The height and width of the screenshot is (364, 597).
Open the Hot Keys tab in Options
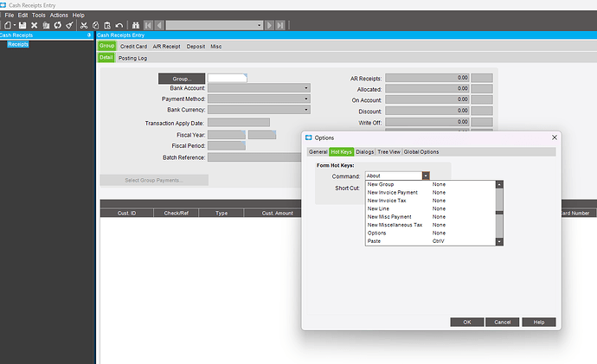[x=342, y=152]
